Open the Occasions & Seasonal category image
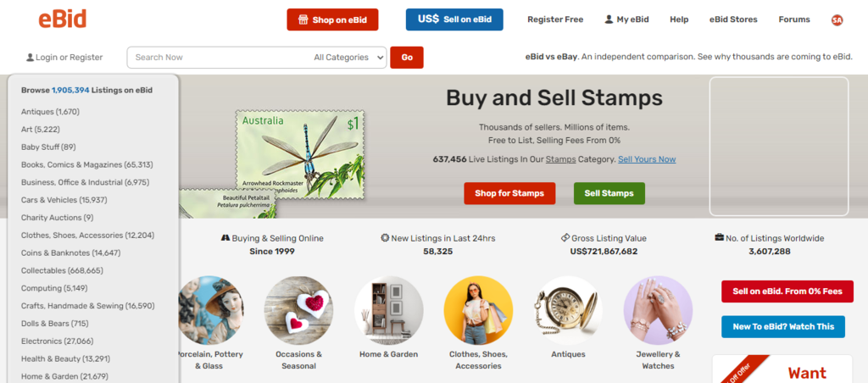The width and height of the screenshot is (868, 383). tap(298, 309)
